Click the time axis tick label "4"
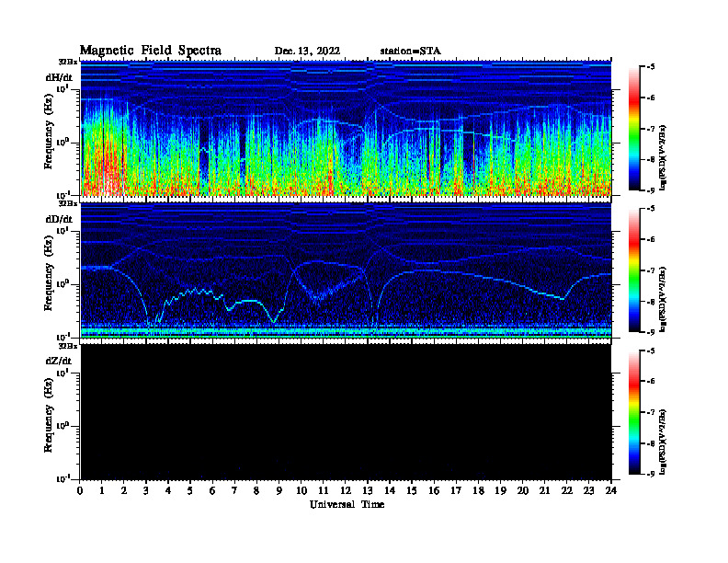 click(168, 491)
